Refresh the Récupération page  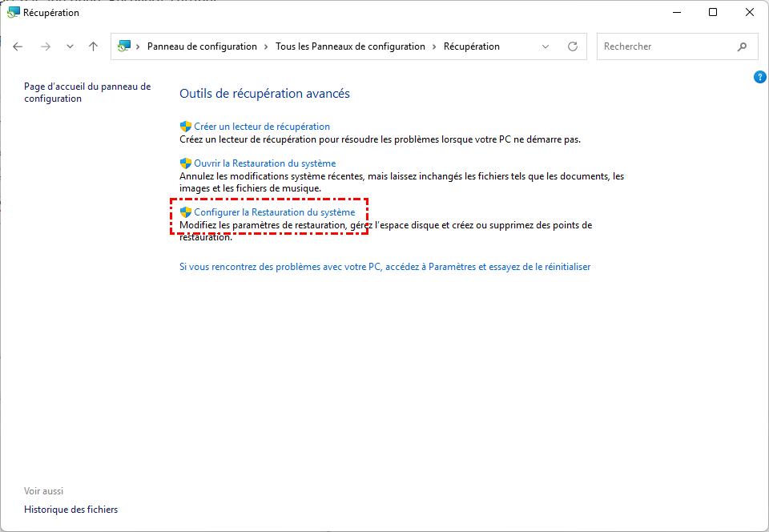[572, 46]
